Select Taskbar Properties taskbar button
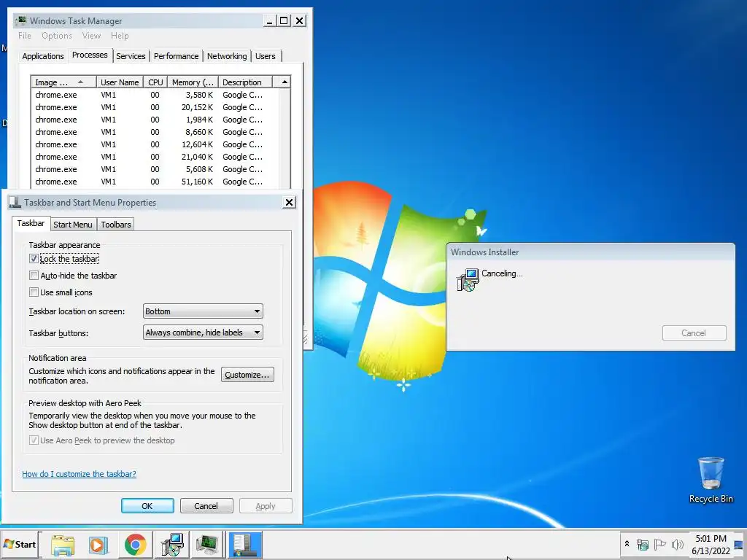The image size is (747, 560). coord(245,545)
